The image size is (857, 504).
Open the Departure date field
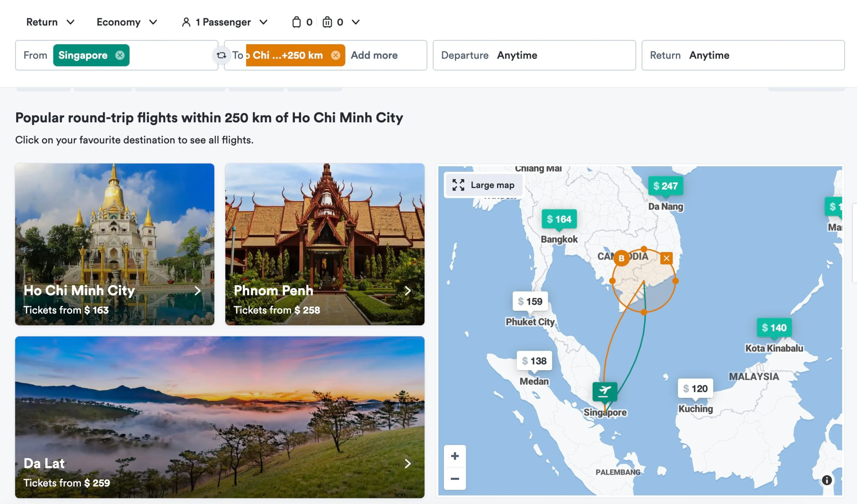[534, 55]
